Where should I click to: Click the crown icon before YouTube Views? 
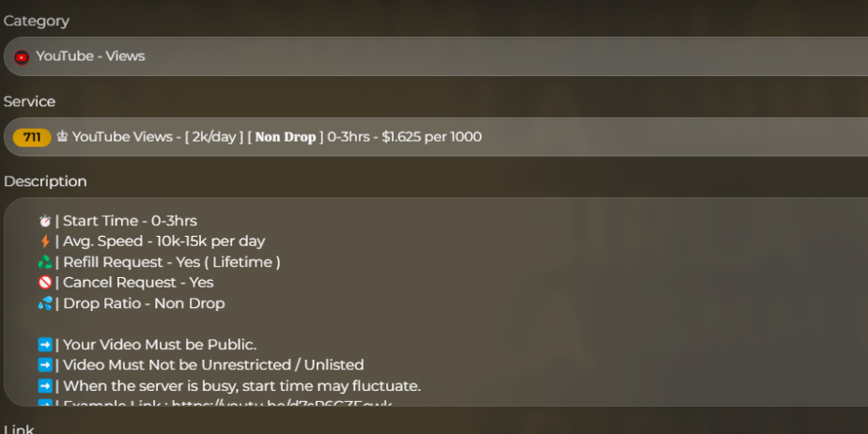point(62,137)
